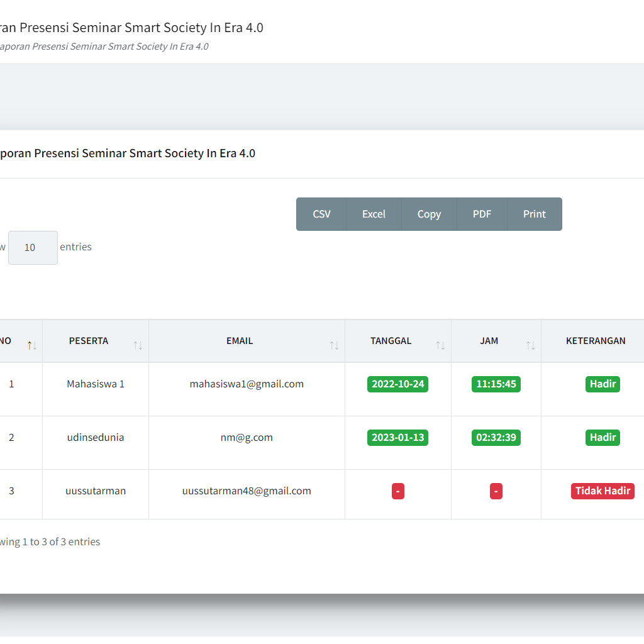Click the sort arrows icon in EMAIL column
The width and height of the screenshot is (644, 644).
(x=334, y=345)
